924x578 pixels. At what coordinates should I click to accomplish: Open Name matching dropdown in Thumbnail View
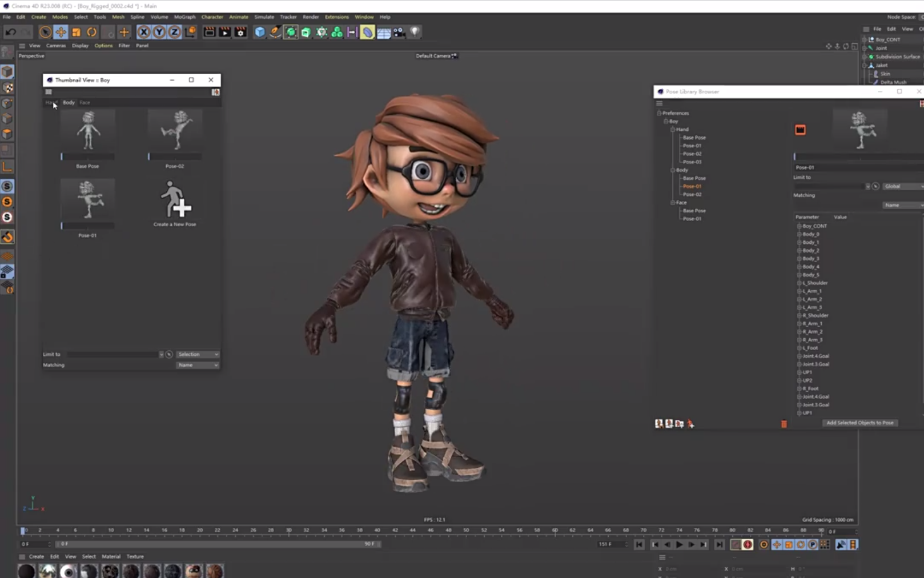198,365
